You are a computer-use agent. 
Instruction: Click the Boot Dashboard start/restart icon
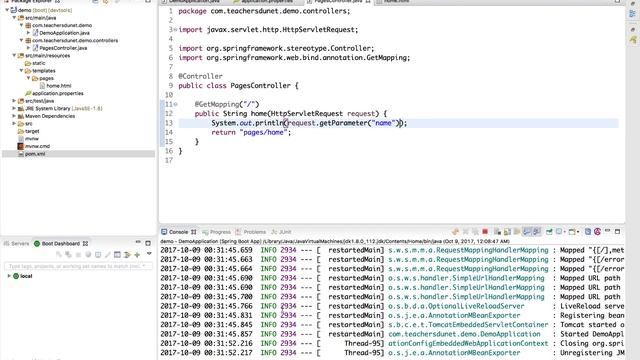[x=59, y=255]
